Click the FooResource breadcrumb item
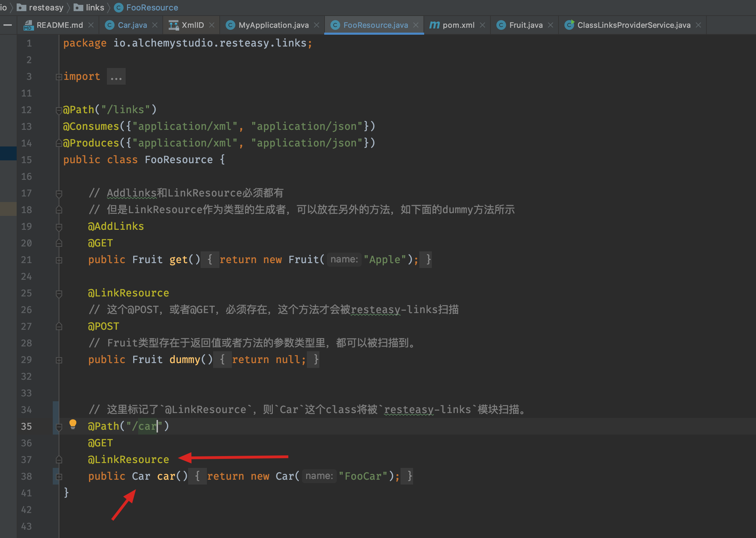 152,7
